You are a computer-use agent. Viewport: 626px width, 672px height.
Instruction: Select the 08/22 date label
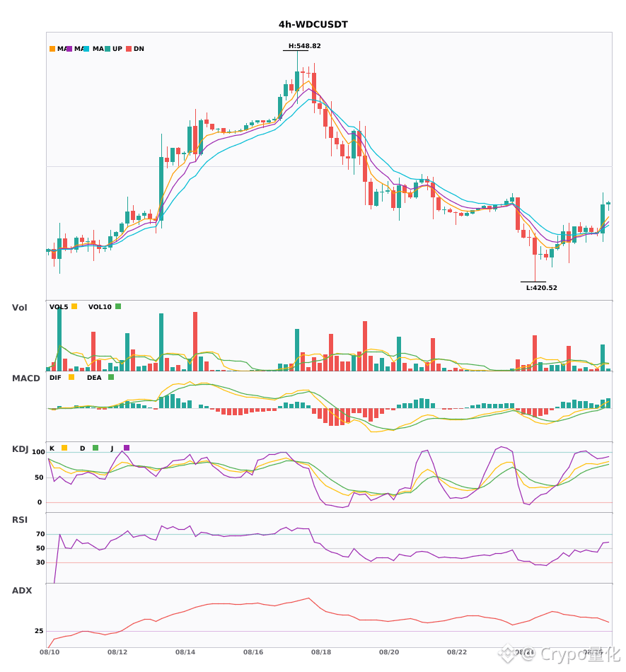(457, 652)
